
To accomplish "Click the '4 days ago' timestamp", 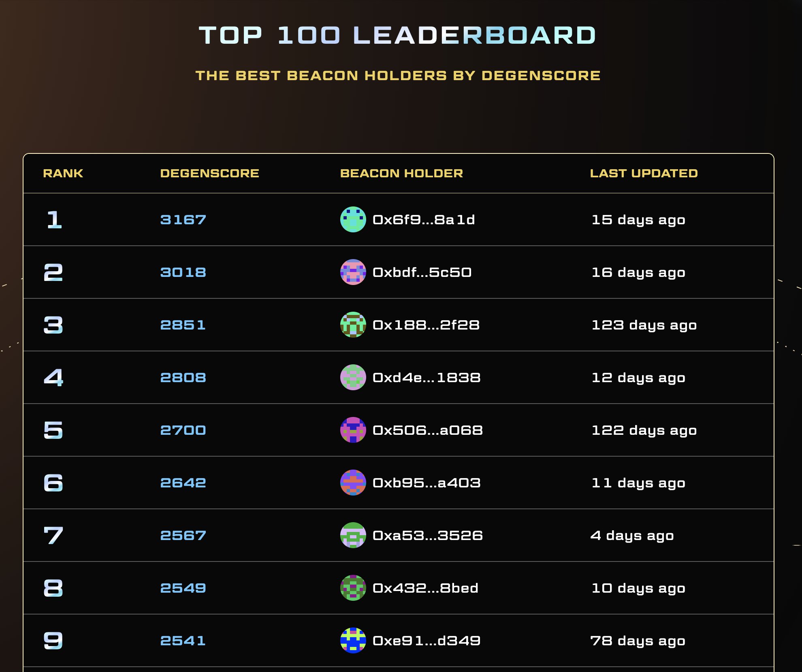I will click(x=632, y=536).
